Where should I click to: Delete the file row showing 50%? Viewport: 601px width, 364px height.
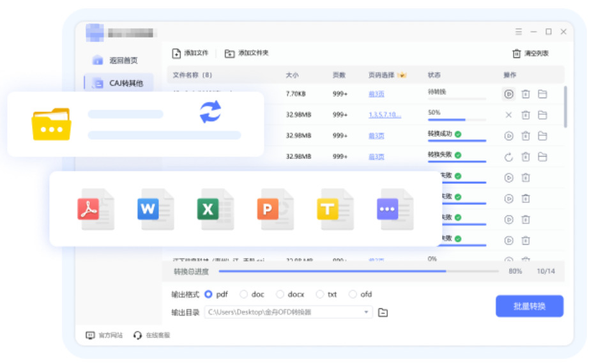coord(526,115)
